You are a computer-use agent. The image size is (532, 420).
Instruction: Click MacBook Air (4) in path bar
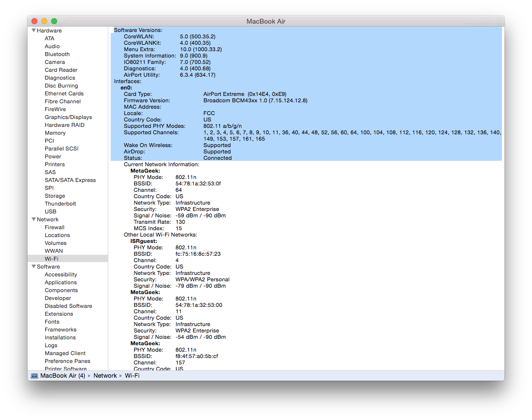pyautogui.click(x=63, y=376)
